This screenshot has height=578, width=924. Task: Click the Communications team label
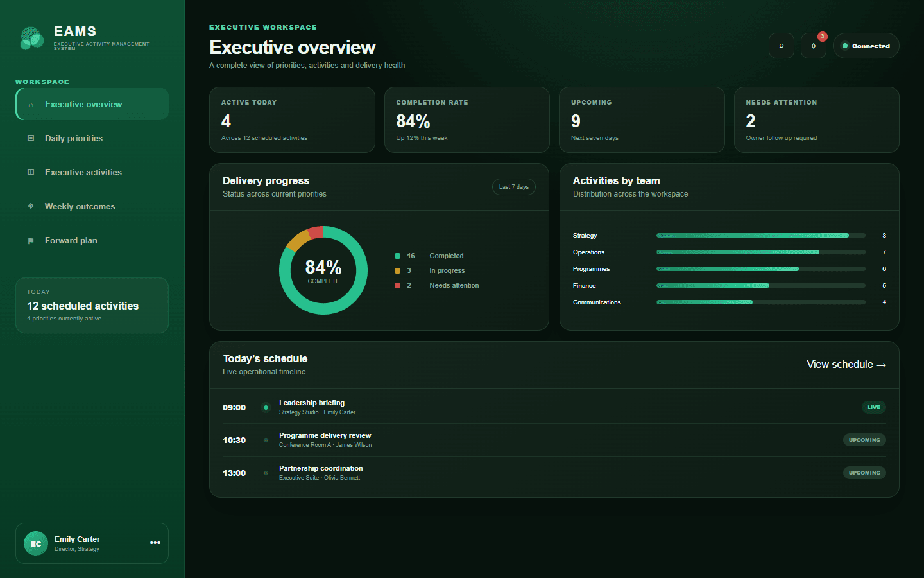click(597, 302)
